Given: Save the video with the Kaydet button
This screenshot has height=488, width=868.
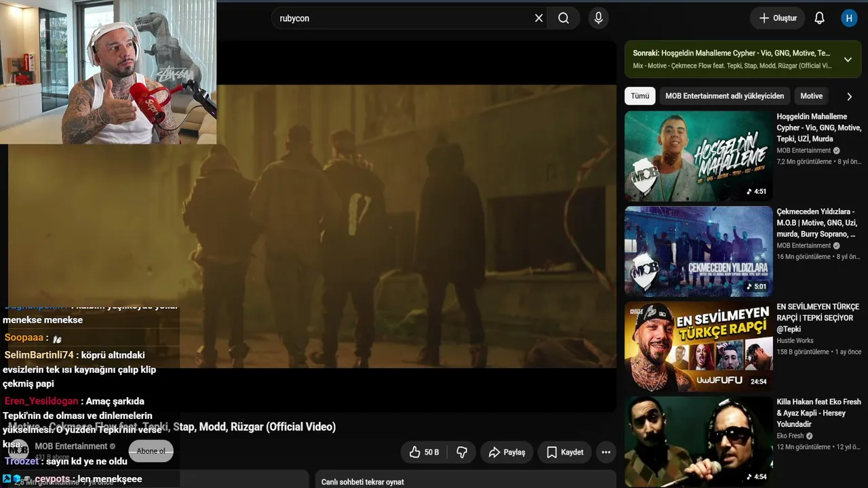Looking at the screenshot, I should coord(565,452).
